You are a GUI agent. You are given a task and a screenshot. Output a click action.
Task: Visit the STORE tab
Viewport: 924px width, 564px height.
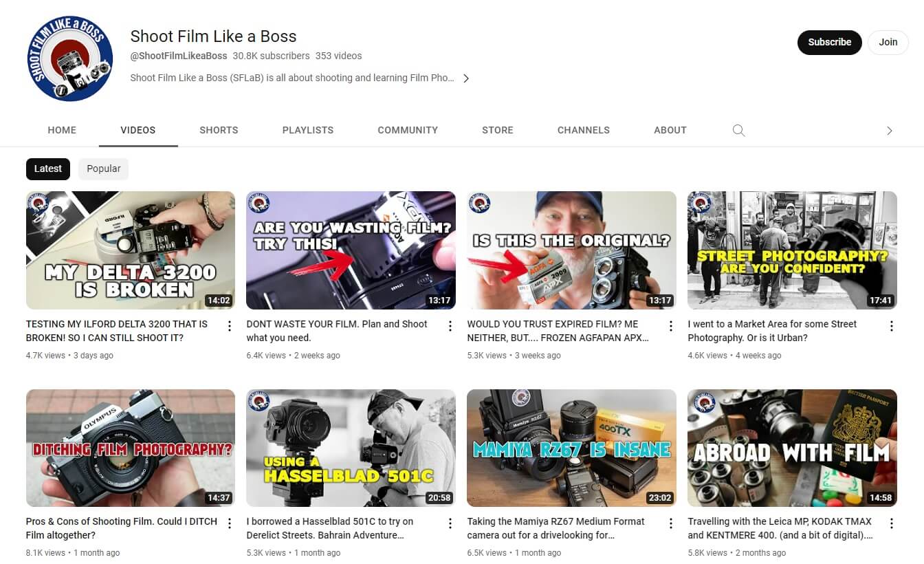pyautogui.click(x=498, y=130)
